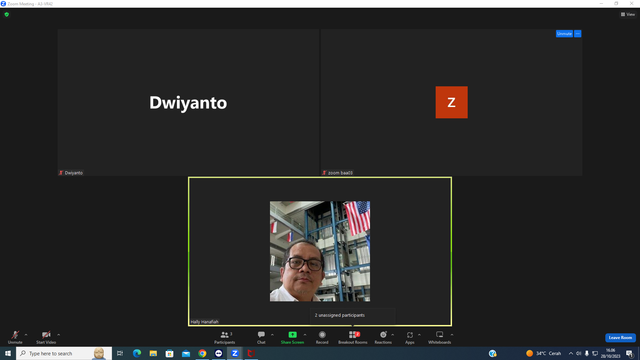Image resolution: width=640 pixels, height=360 pixels.
Task: Click the 2 unassigned participants tooltip
Action: (x=353, y=315)
